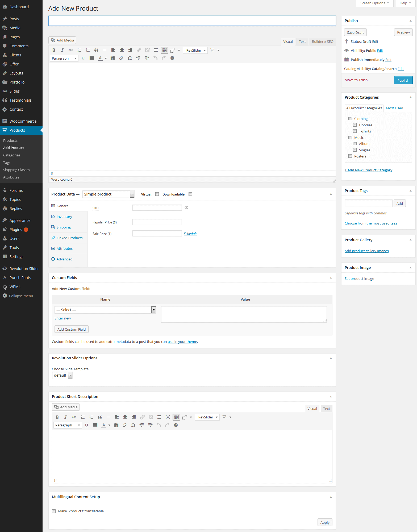Open keyboard shortcuts help icon in main editor
The width and height of the screenshot is (417, 532).
pos(172,58)
